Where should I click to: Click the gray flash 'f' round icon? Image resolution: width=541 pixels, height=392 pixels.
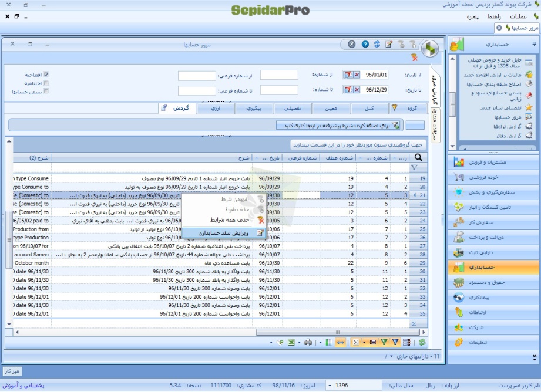click(x=352, y=44)
